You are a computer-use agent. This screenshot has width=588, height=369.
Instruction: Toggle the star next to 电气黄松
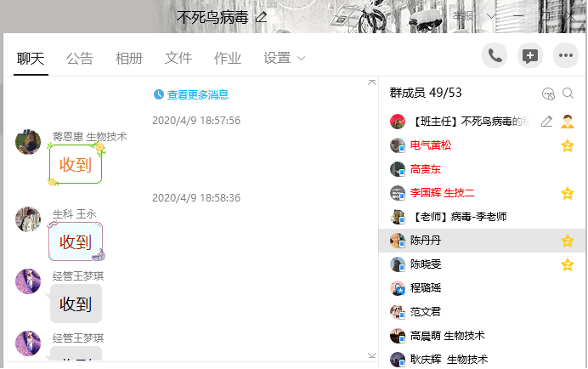click(567, 145)
